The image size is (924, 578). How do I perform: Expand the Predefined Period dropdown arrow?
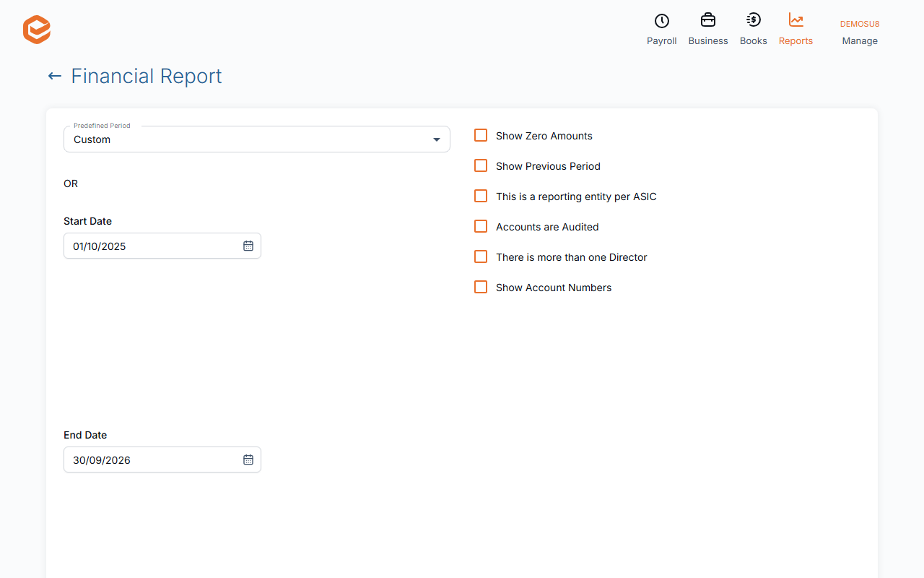click(437, 139)
